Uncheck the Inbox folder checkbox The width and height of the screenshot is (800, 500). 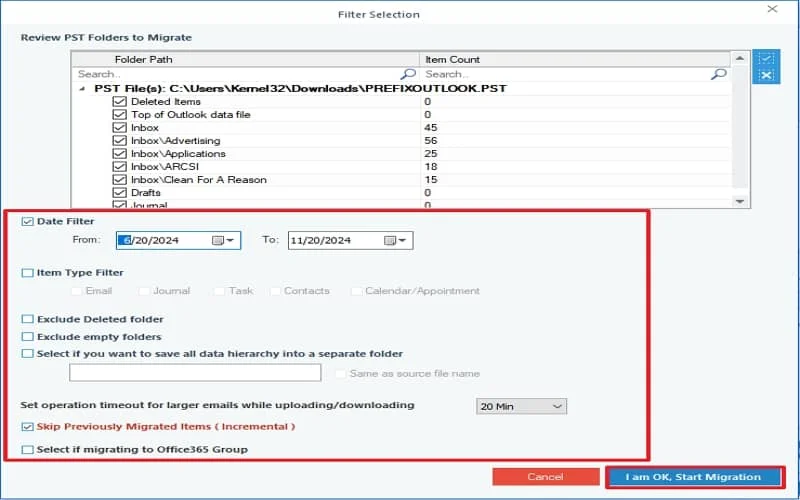tap(119, 128)
